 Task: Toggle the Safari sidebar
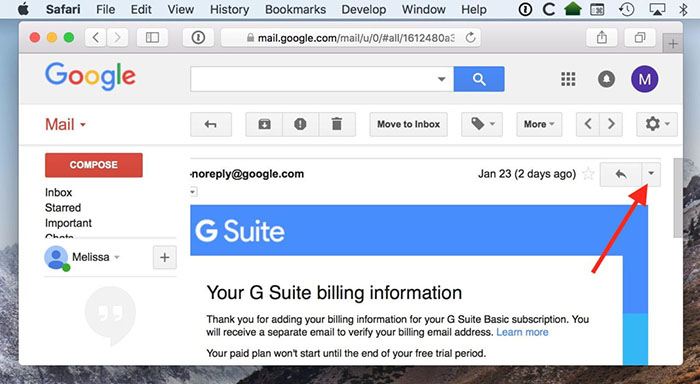point(152,38)
